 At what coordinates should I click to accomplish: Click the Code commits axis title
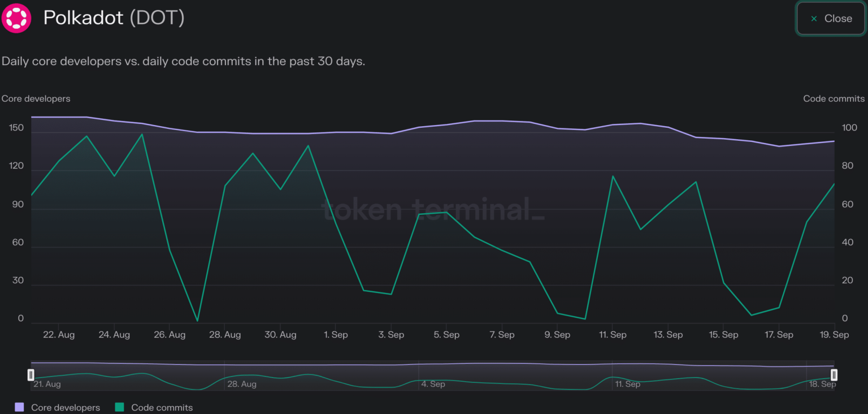point(834,98)
